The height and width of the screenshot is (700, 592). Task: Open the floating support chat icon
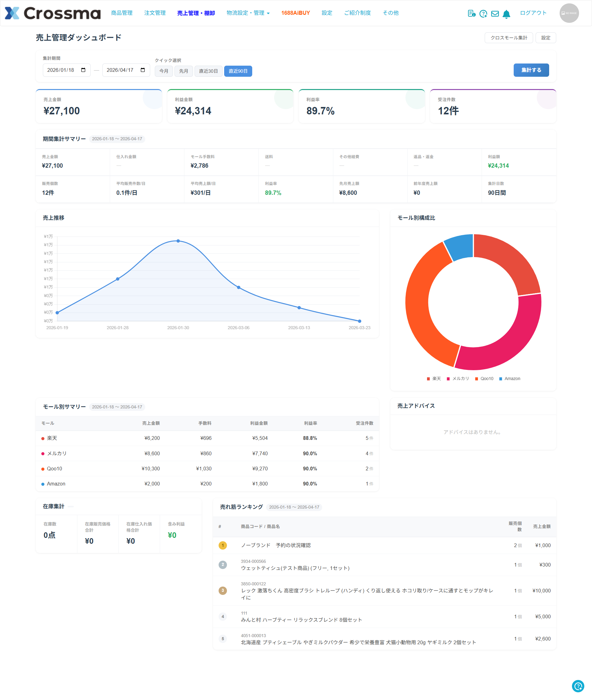[578, 686]
